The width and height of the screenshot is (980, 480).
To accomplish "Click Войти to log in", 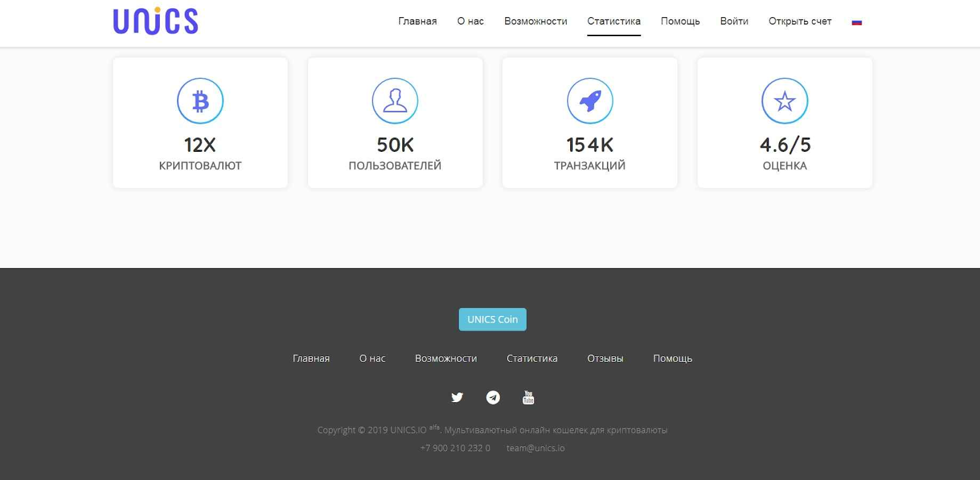I will [734, 21].
